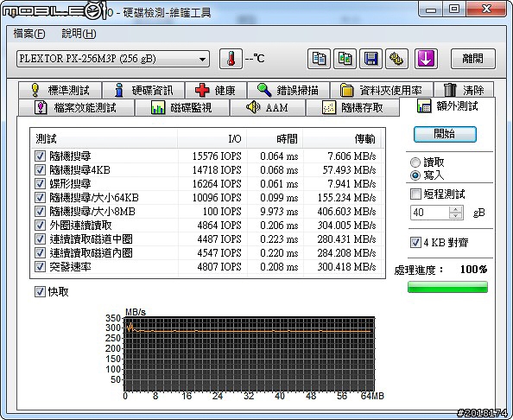Click the green progress bar

coord(447,287)
